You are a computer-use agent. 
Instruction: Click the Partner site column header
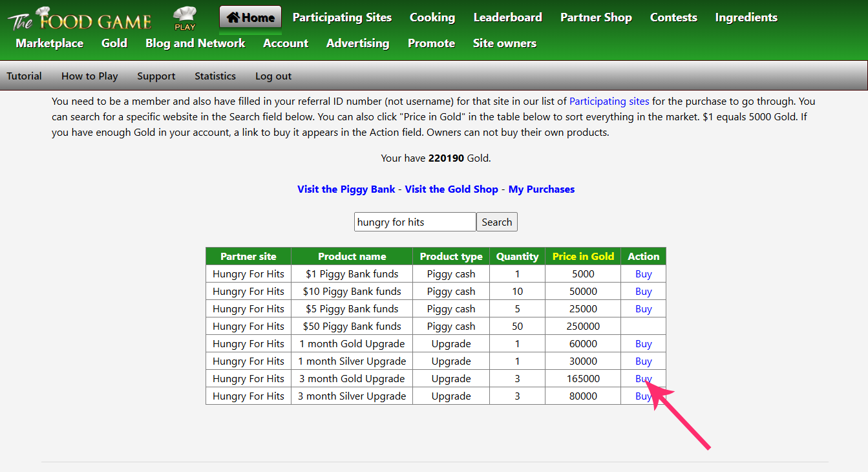248,257
